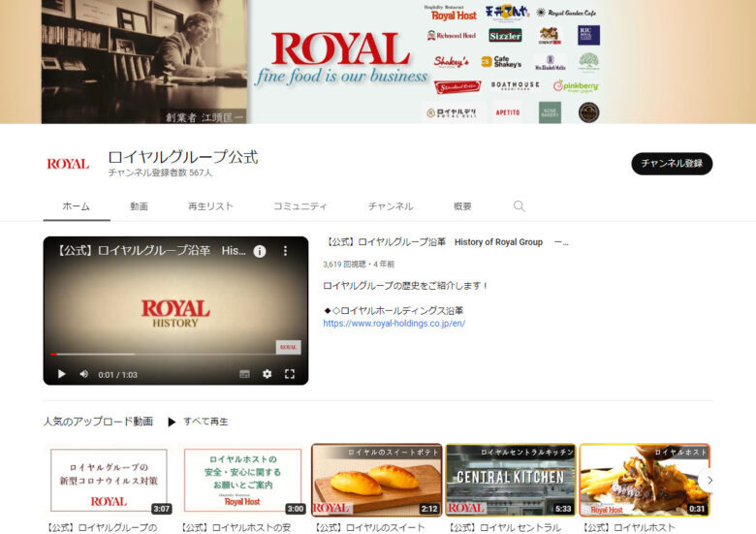The image size is (756, 534).
Task: Open the ロイヤルのスイートポテト video thumbnail
Action: (377, 480)
